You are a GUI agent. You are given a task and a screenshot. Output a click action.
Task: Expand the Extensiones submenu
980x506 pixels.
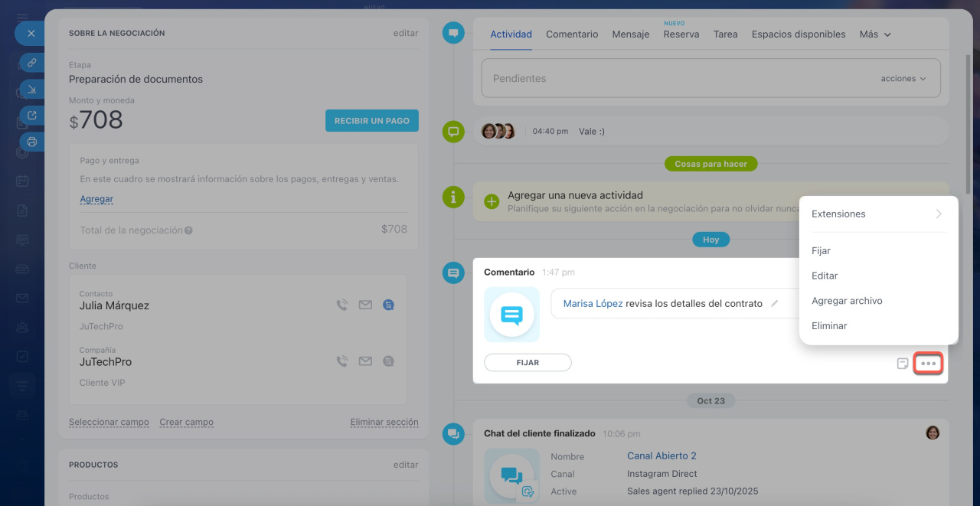point(877,214)
